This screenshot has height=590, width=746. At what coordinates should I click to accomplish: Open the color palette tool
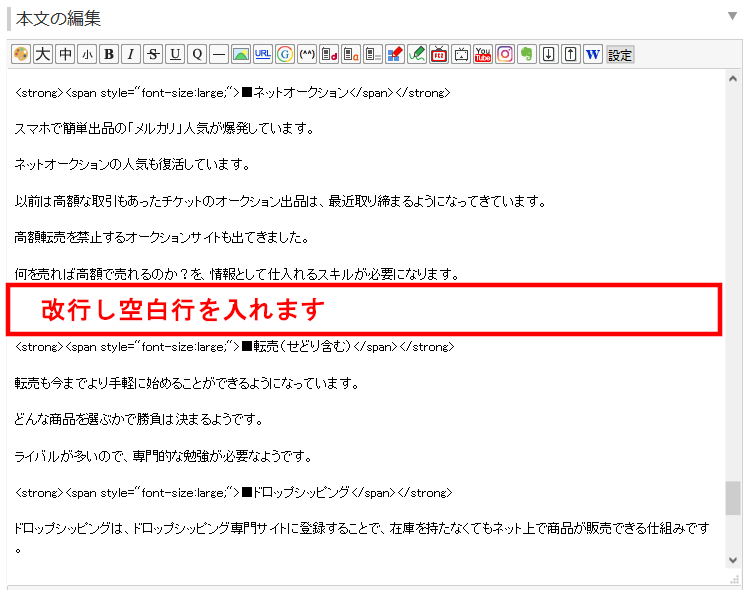click(x=20, y=54)
